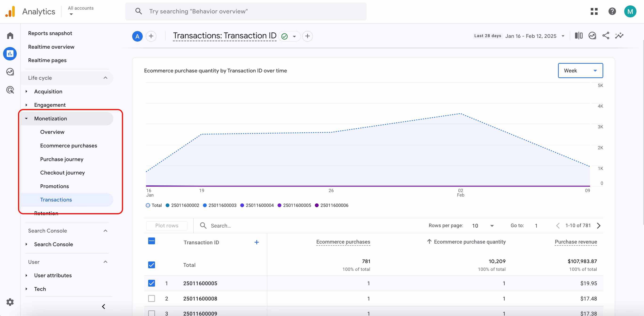644x316 pixels.
Task: Open the Week granularity dropdown
Action: [580, 71]
